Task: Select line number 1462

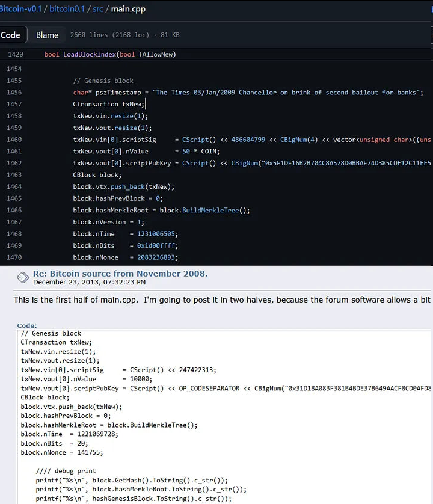Action: coord(14,163)
